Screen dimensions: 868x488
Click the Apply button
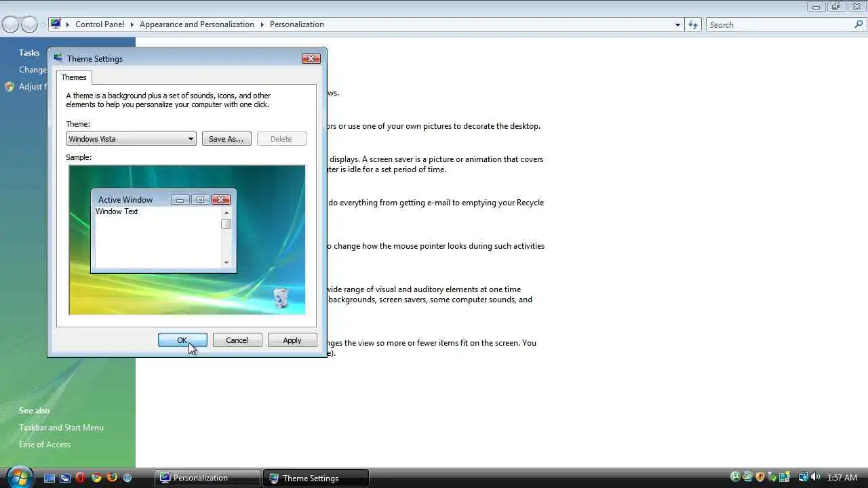pos(292,340)
